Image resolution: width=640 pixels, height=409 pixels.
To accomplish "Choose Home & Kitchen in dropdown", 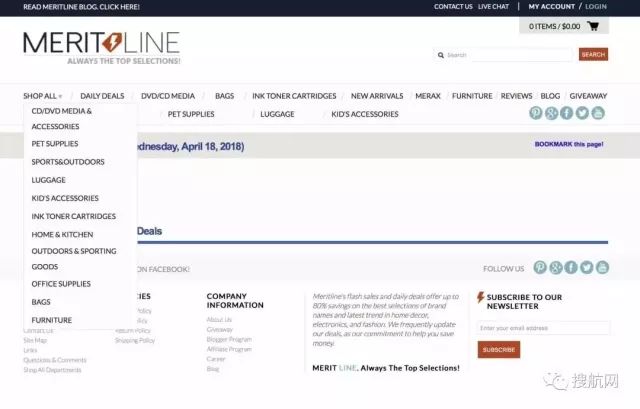I will [62, 235].
